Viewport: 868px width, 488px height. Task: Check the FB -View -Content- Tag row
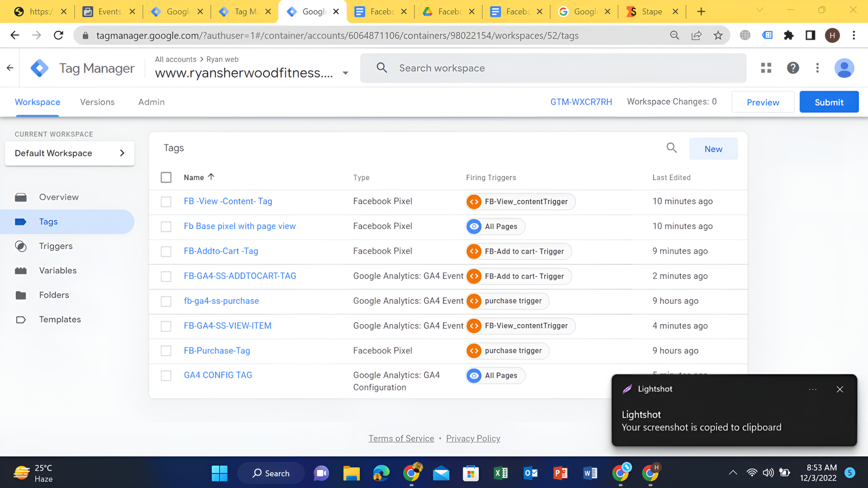(166, 201)
